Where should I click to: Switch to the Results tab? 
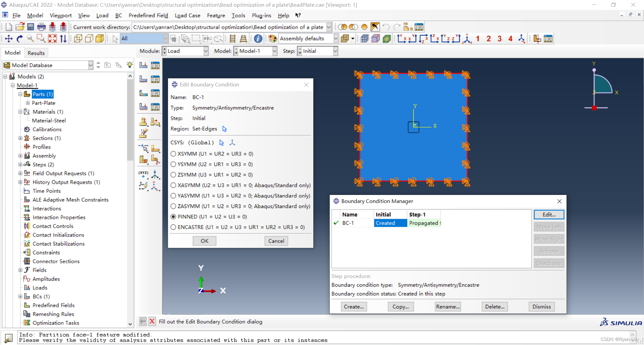(36, 53)
